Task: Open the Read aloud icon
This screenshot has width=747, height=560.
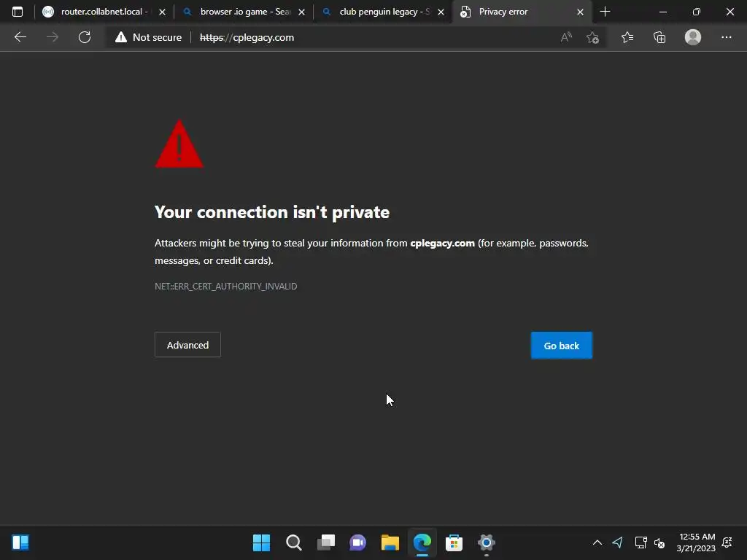Action: pos(566,37)
